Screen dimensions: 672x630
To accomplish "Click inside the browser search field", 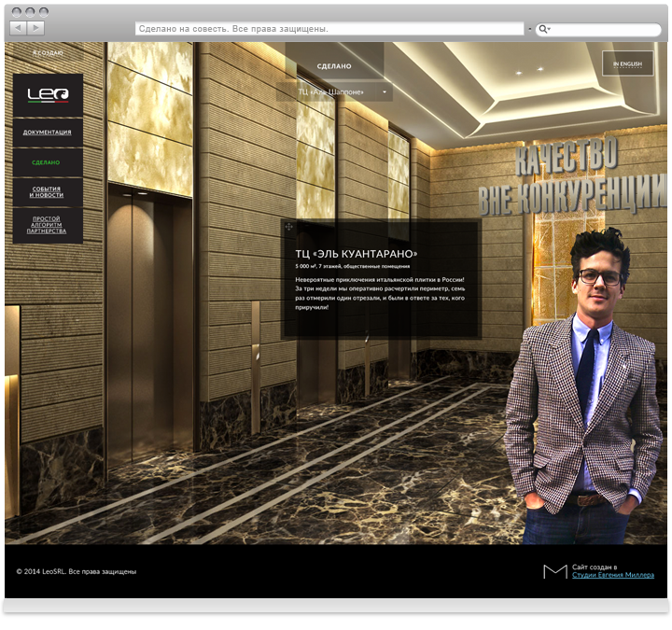I will (607, 30).
